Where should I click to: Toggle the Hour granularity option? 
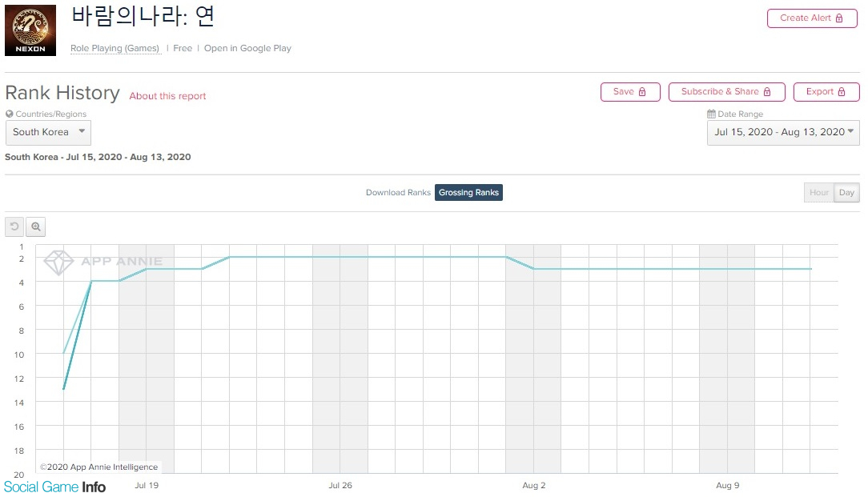[818, 193]
